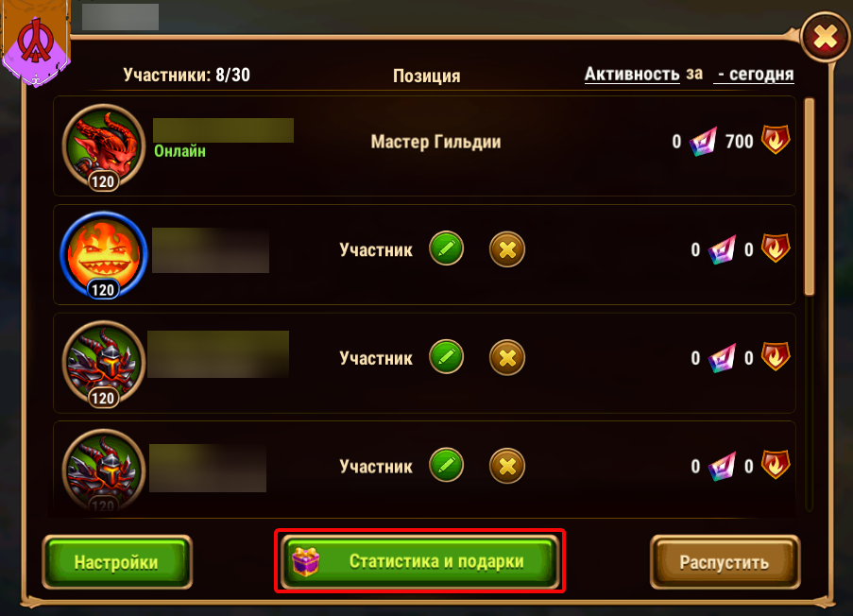Select the Мастер Гильдии member row
Screen dimensions: 853x616
coord(424,145)
